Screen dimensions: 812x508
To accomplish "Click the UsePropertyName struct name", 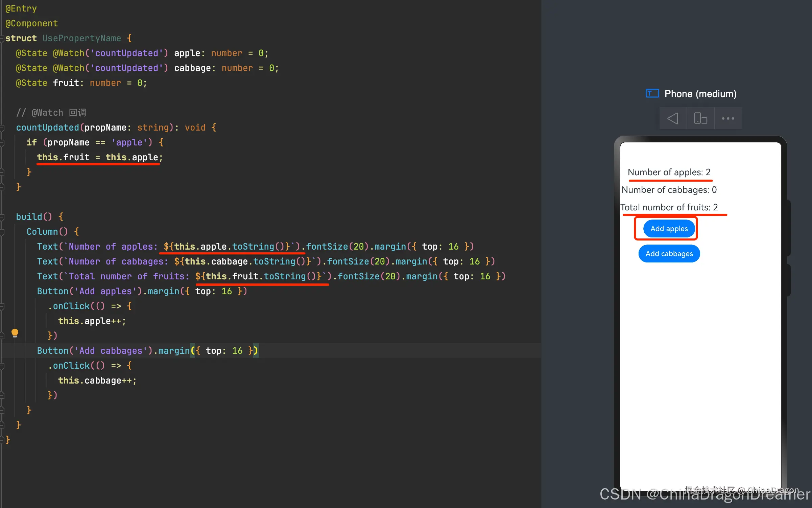I will 81,38.
